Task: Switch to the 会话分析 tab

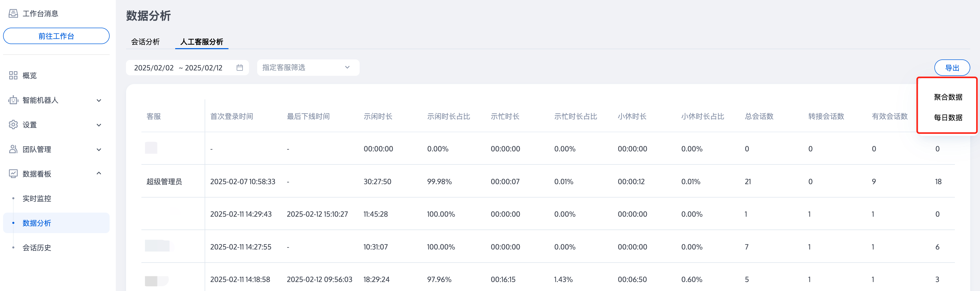Action: 145,42
